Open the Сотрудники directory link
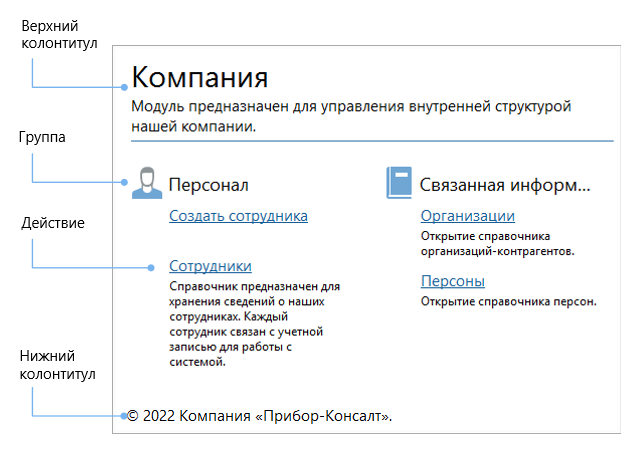This screenshot has height=459, width=642. click(210, 266)
